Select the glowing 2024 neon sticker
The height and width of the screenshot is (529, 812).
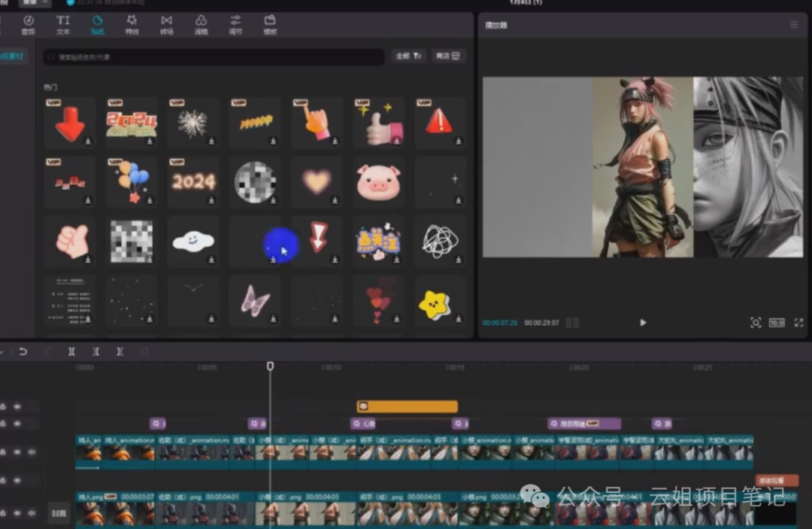tap(193, 181)
